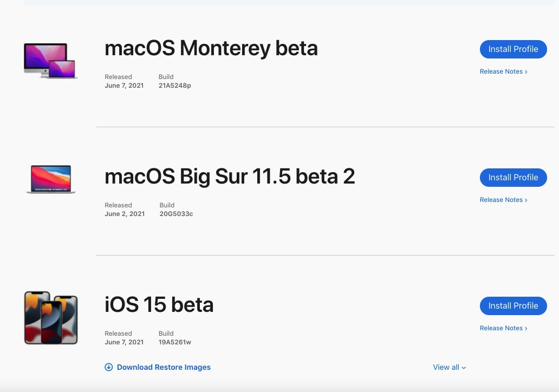Click the iOS 15 beta heading
The width and height of the screenshot is (559, 392).
(x=159, y=305)
